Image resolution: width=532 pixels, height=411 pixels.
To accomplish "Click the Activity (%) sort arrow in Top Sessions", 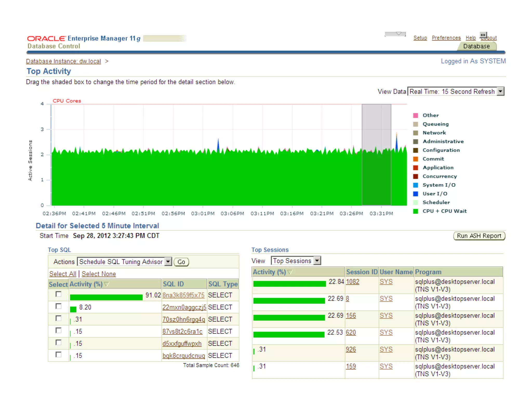I will 290,272.
